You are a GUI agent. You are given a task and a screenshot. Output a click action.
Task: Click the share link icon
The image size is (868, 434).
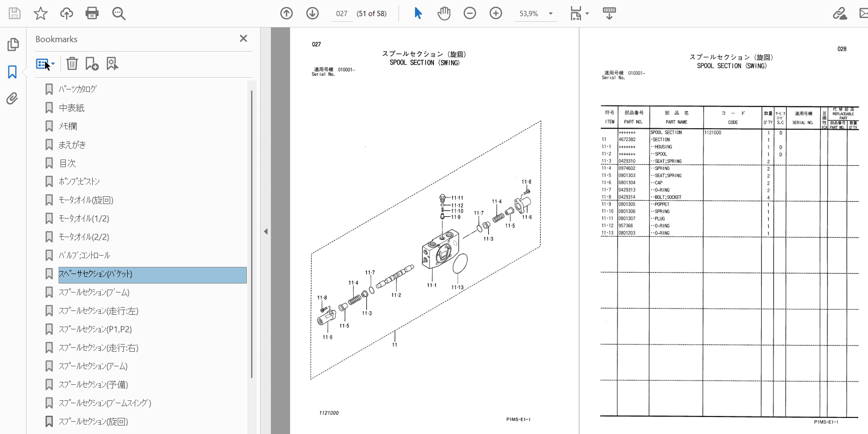(x=840, y=13)
